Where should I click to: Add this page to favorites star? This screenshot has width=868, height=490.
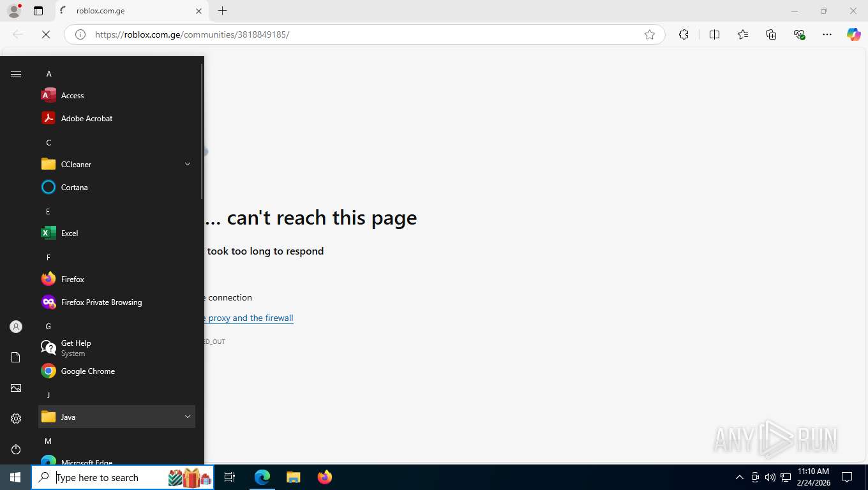pos(650,34)
